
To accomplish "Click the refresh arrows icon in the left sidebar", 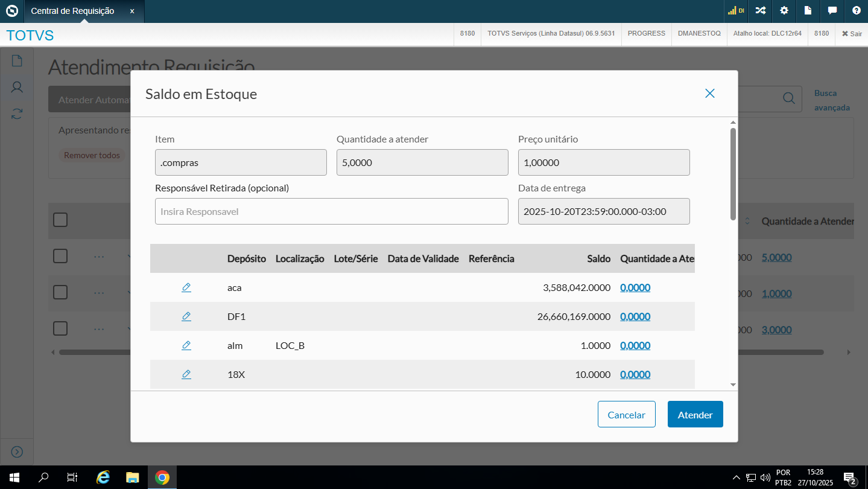I will click(x=17, y=113).
